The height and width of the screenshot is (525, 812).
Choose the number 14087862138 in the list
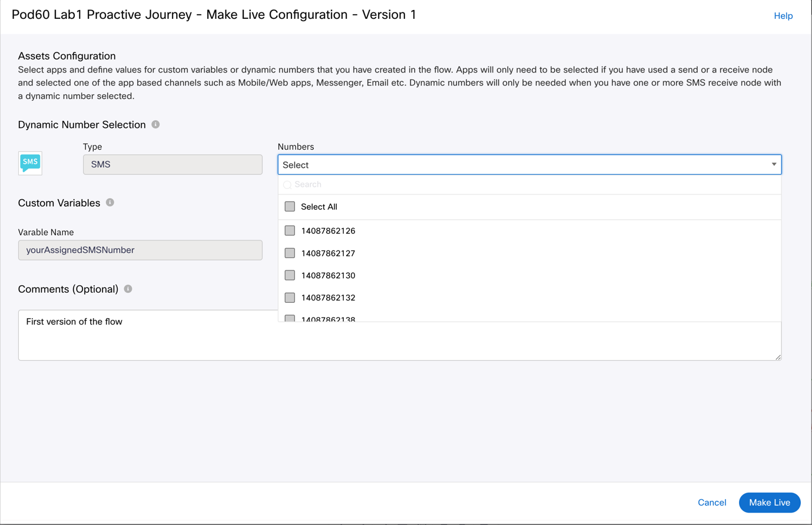click(328, 319)
